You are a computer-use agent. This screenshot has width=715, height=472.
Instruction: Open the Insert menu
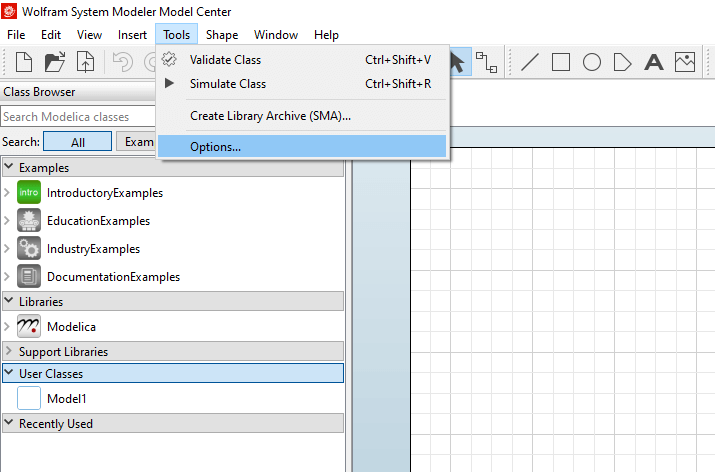(x=132, y=35)
